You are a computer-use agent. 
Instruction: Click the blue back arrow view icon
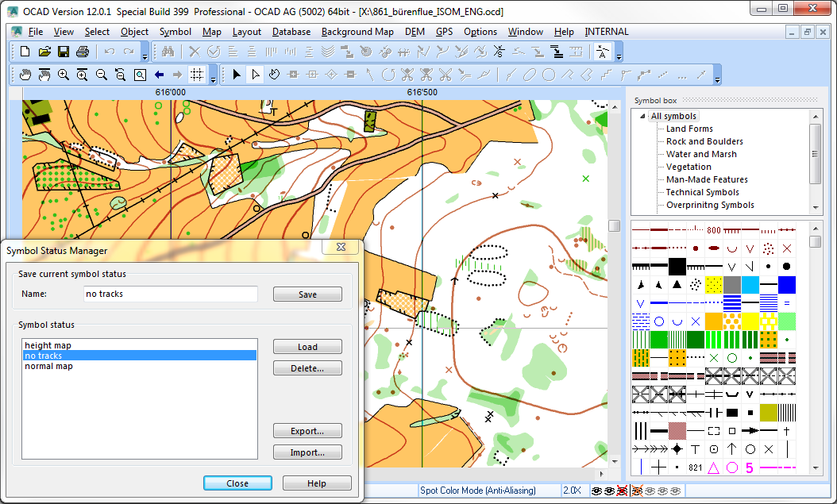pyautogui.click(x=159, y=75)
